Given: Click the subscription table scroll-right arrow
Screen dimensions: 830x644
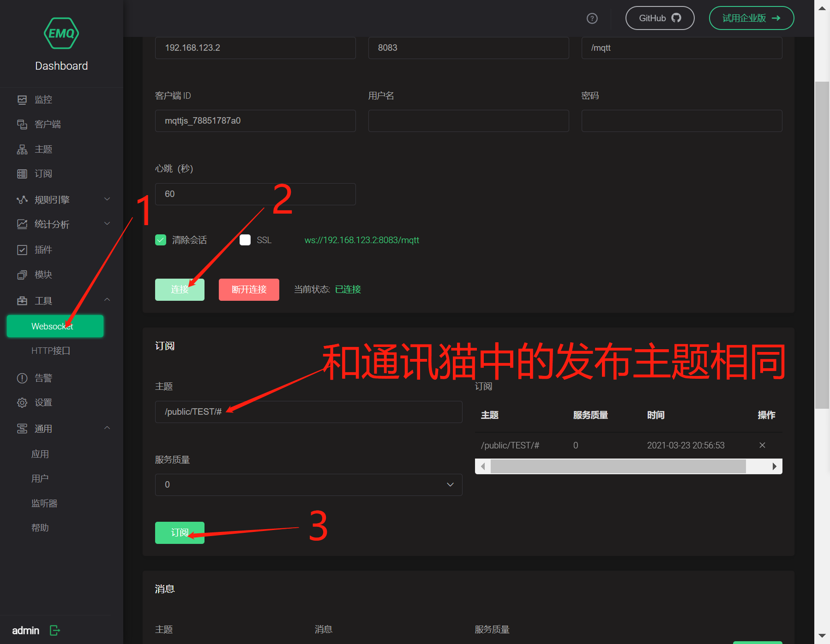Looking at the screenshot, I should pyautogui.click(x=775, y=466).
